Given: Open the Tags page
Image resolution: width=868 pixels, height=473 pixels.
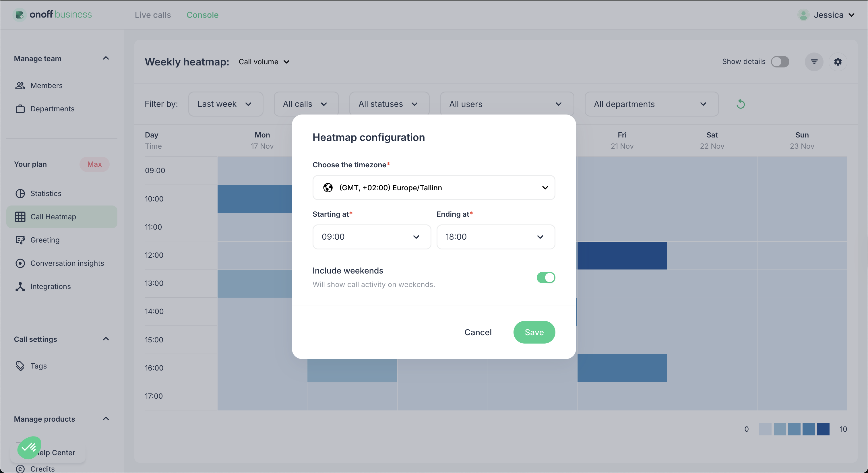Looking at the screenshot, I should tap(62, 366).
